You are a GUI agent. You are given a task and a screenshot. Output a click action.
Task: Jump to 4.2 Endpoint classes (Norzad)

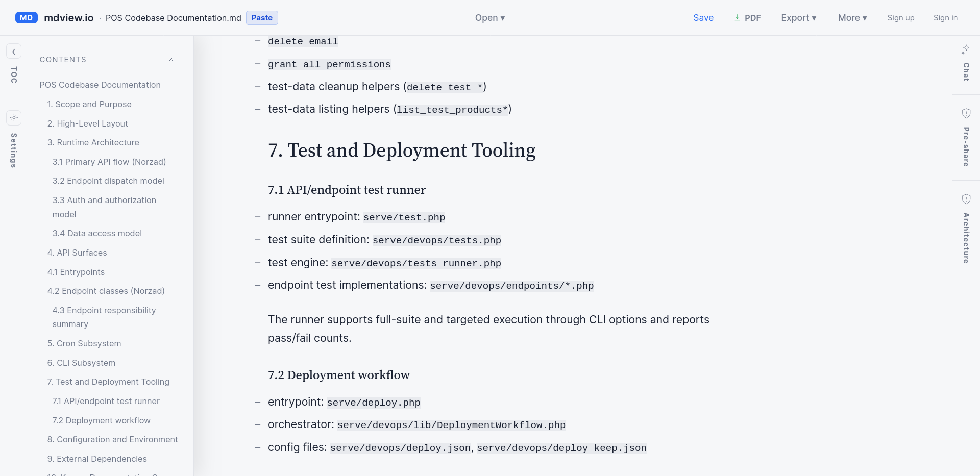pos(106,291)
